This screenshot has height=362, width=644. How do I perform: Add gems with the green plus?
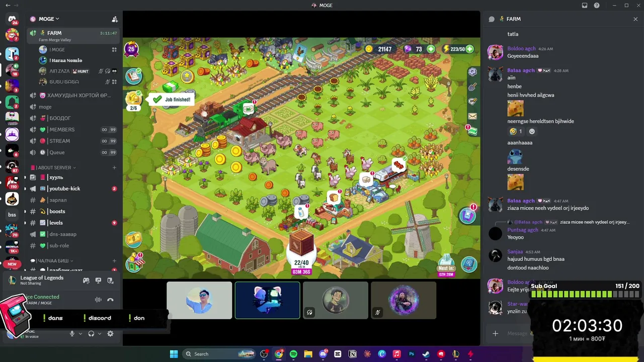[431, 49]
